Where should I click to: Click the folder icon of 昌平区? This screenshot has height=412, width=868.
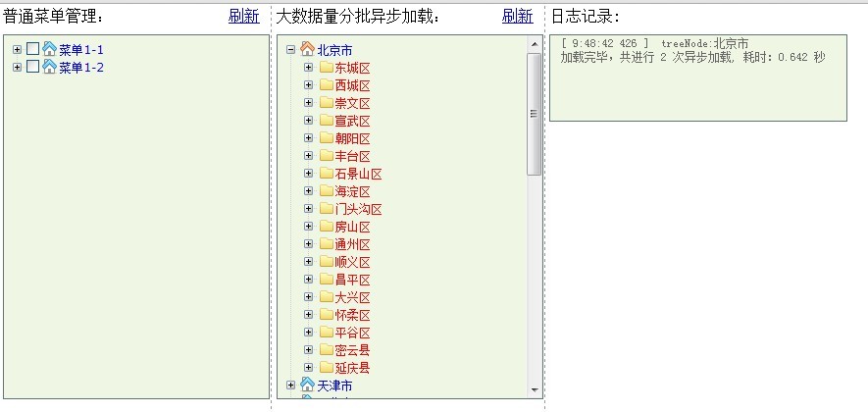click(326, 280)
